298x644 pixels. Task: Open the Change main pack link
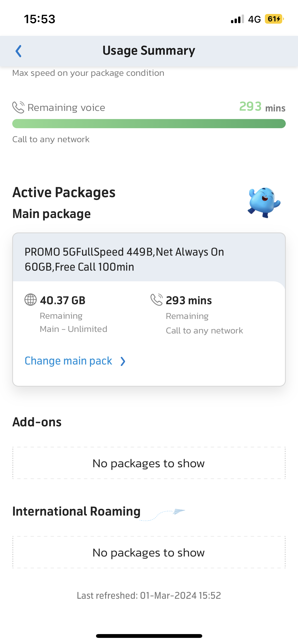click(x=68, y=361)
